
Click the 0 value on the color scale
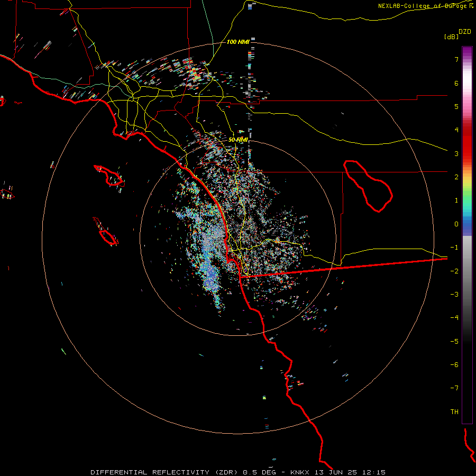coord(456,224)
